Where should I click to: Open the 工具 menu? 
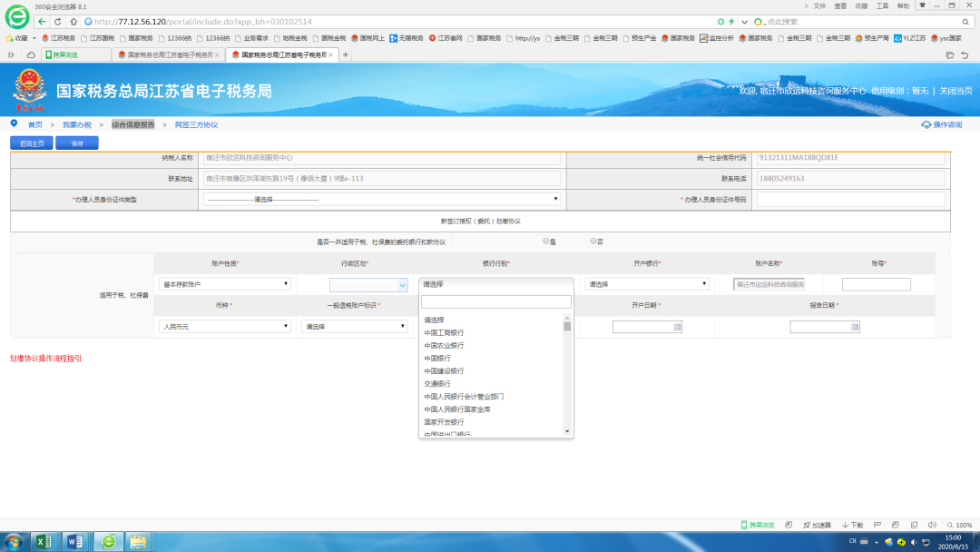click(883, 5)
